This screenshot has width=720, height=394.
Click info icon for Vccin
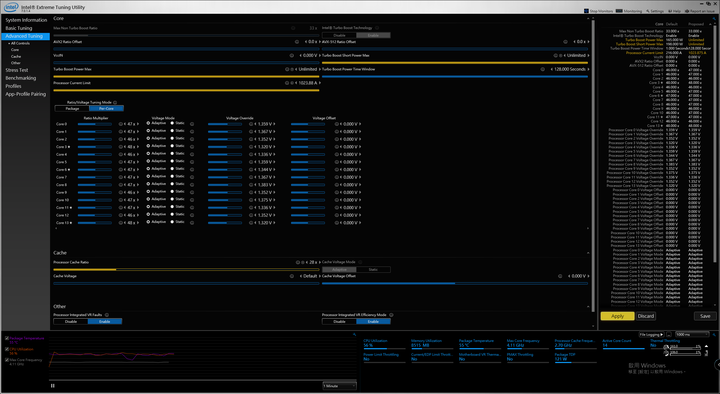click(291, 56)
